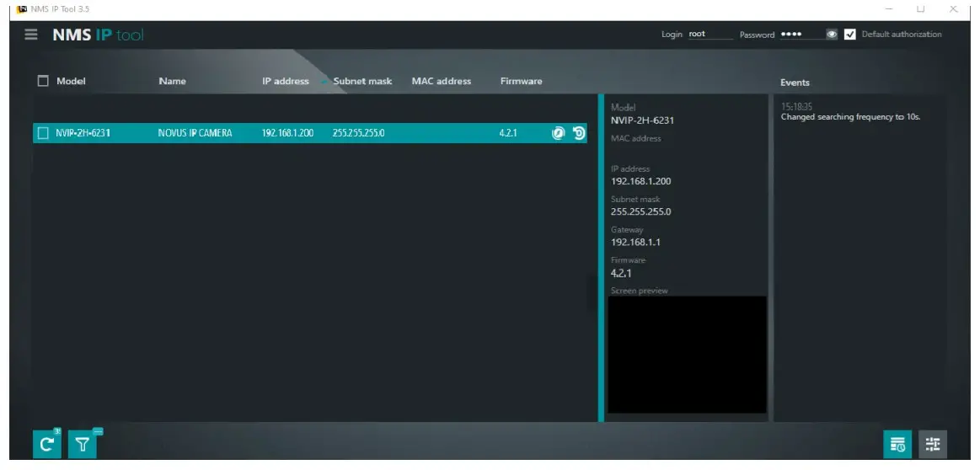Screen dimensions: 980x470
Task: Click the NMS IP Tool title bar app icon
Action: [23, 8]
